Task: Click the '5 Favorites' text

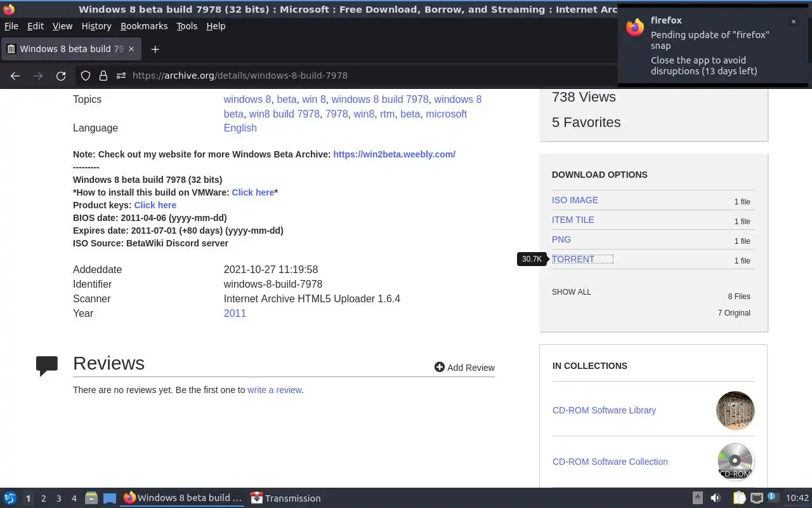Action: [x=586, y=122]
